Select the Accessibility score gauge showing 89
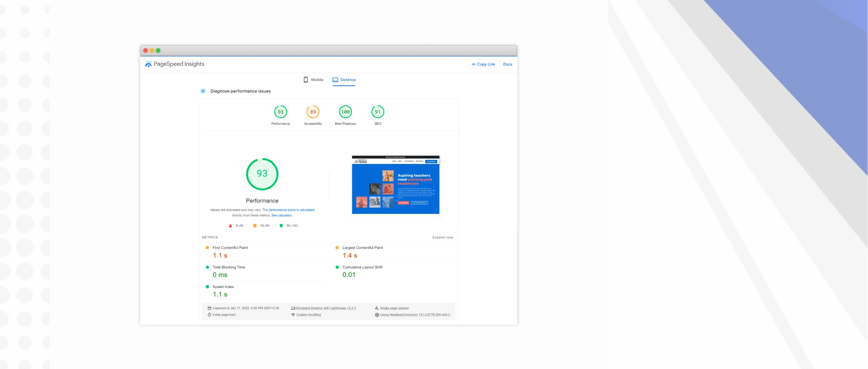The height and width of the screenshot is (369, 868). click(313, 112)
